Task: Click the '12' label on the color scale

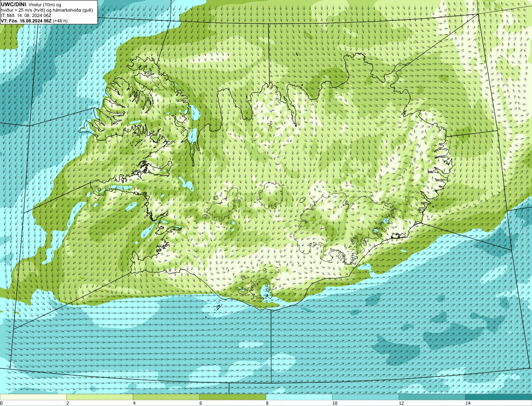Action: (x=401, y=403)
